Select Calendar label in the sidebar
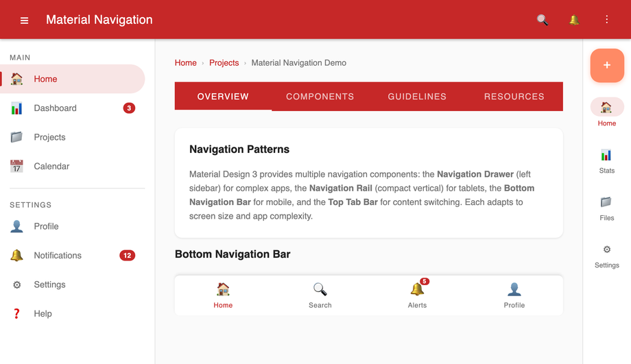This screenshot has height=364, width=631. click(51, 166)
